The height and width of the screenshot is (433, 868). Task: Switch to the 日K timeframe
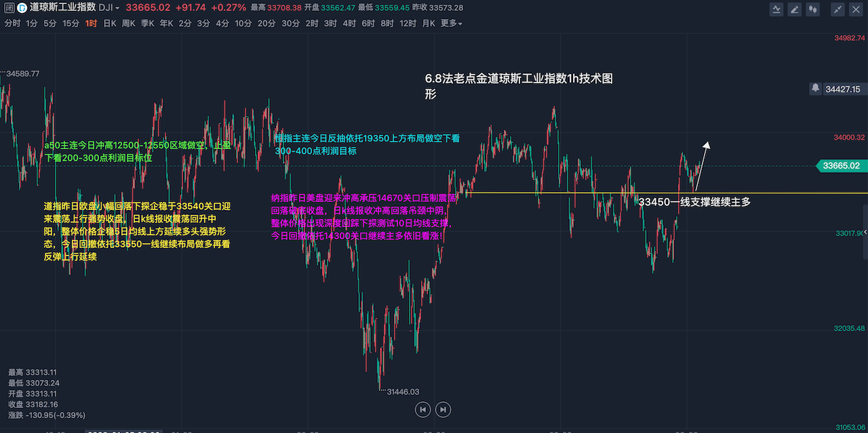[x=109, y=23]
